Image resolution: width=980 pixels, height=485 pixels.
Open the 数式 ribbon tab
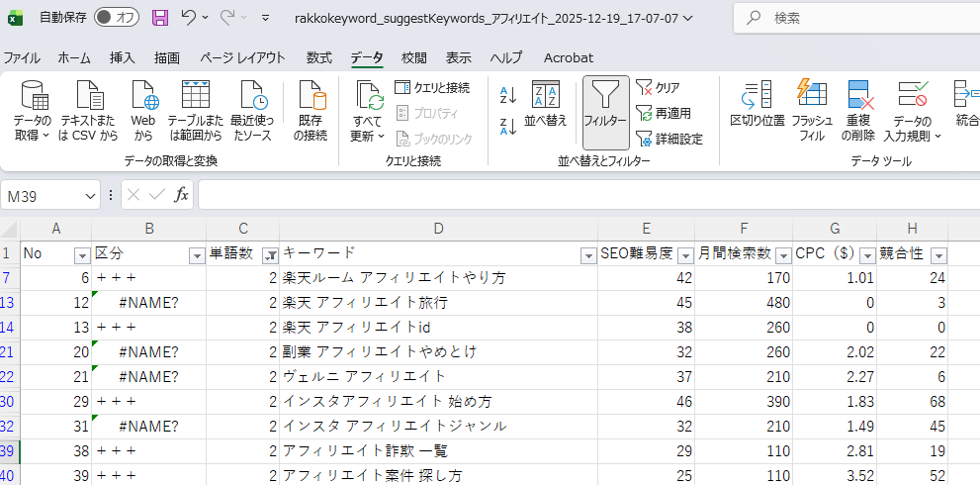(x=318, y=58)
